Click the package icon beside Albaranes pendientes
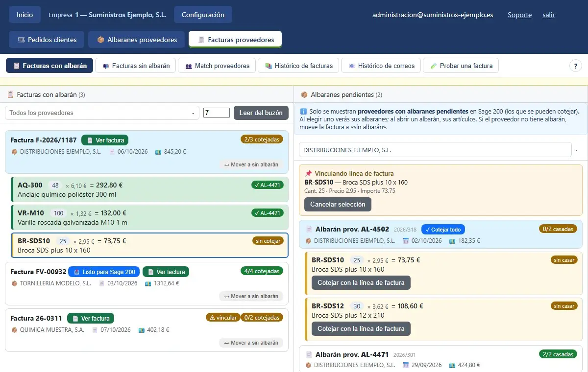Image resolution: width=588 pixels, height=372 pixels. point(304,94)
